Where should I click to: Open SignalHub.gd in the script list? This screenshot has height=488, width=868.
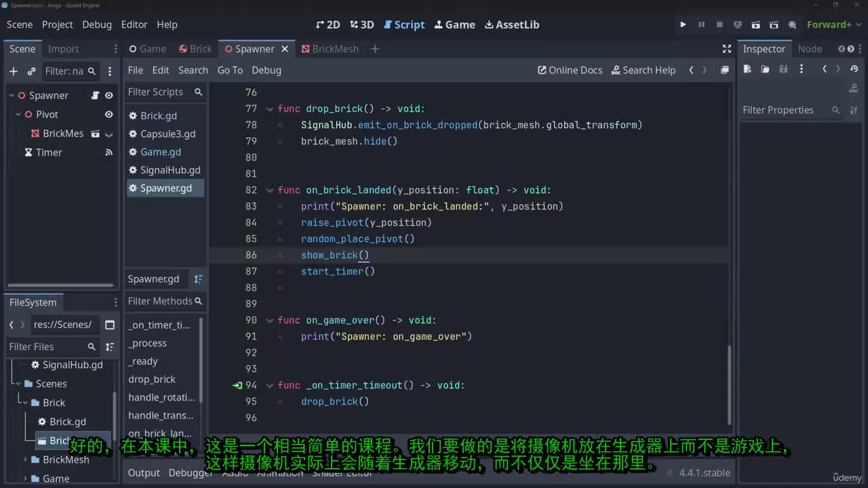click(x=170, y=170)
